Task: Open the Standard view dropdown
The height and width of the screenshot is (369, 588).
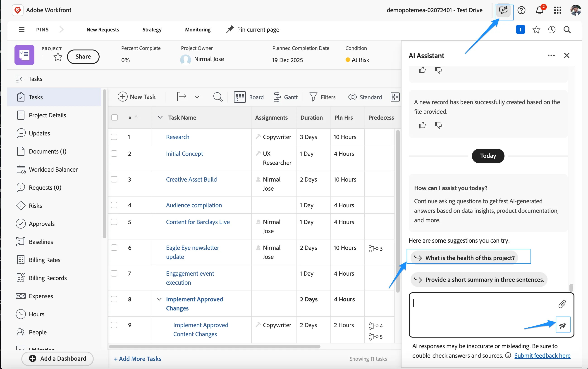Action: pos(365,97)
